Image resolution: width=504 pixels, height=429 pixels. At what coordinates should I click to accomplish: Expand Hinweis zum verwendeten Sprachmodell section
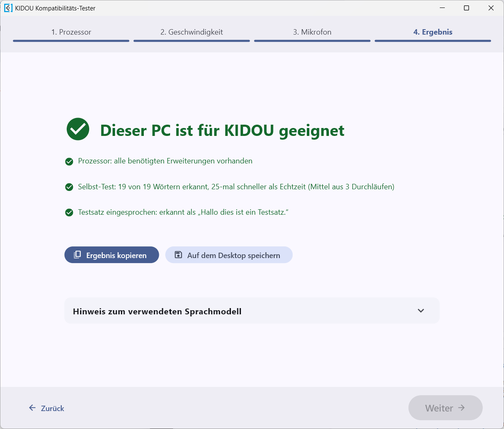(252, 311)
